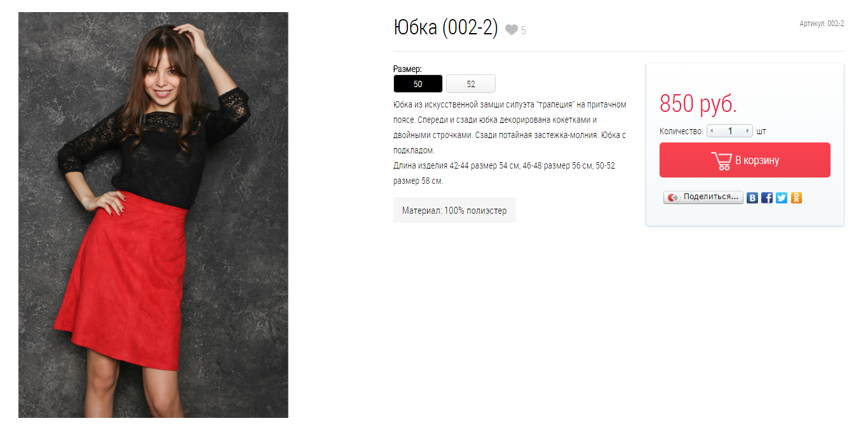This screenshot has width=868, height=430.
Task: Click the Артикул: 002-2 label
Action: (822, 24)
